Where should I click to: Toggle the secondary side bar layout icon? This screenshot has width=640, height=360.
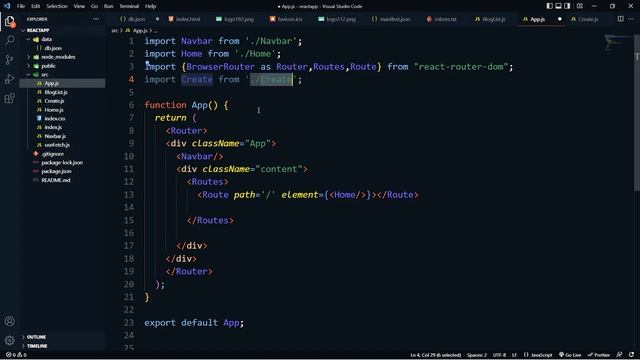coord(567,6)
